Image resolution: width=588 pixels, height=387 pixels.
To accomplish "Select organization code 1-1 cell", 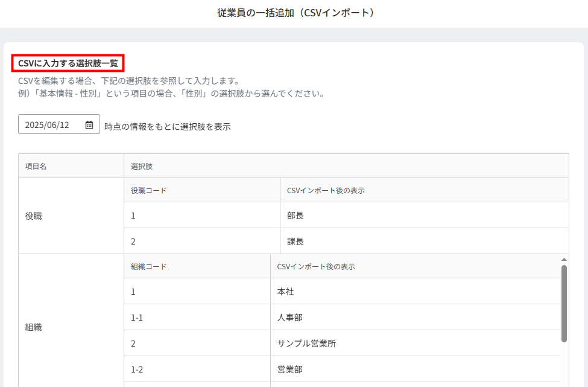I will tap(197, 317).
